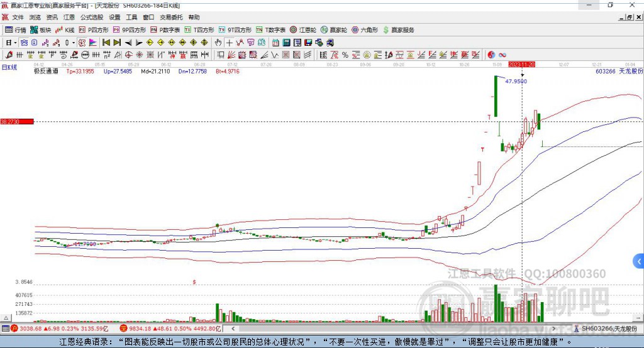
Task: Click the Tp=33.1955 value
Action: point(80,71)
